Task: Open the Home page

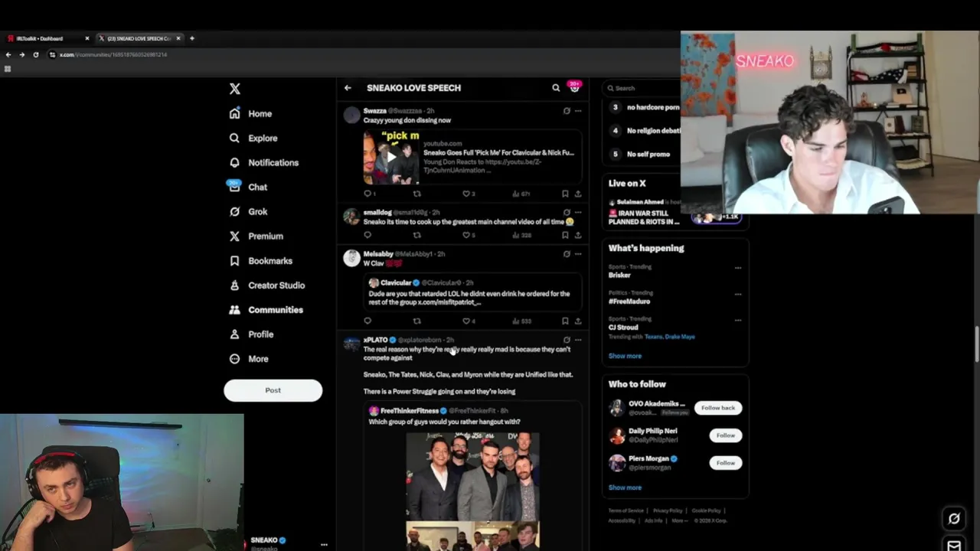Action: 251,113
